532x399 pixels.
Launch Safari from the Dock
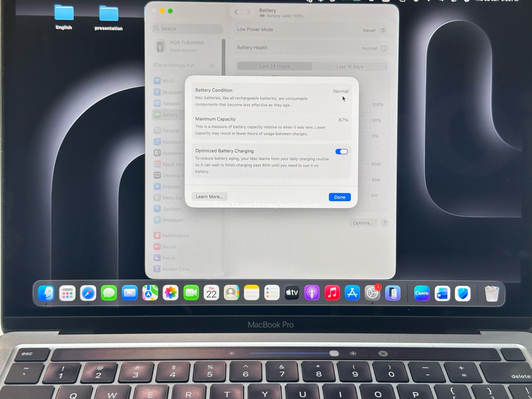88,293
